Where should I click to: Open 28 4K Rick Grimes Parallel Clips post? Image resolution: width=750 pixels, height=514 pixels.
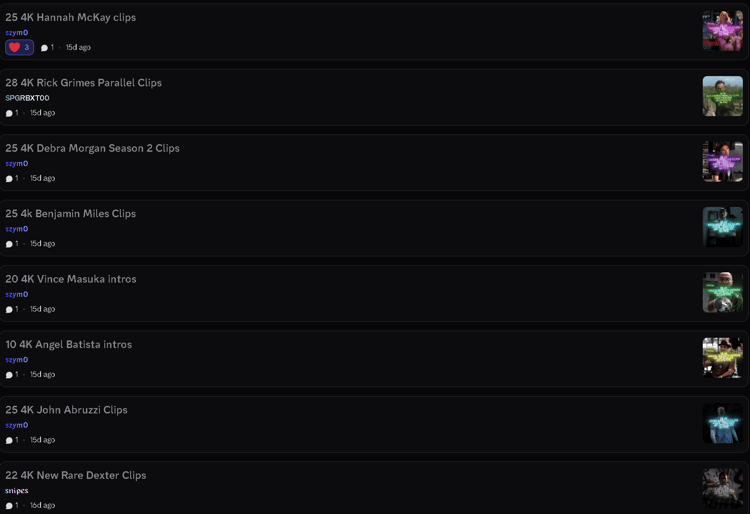coord(83,83)
